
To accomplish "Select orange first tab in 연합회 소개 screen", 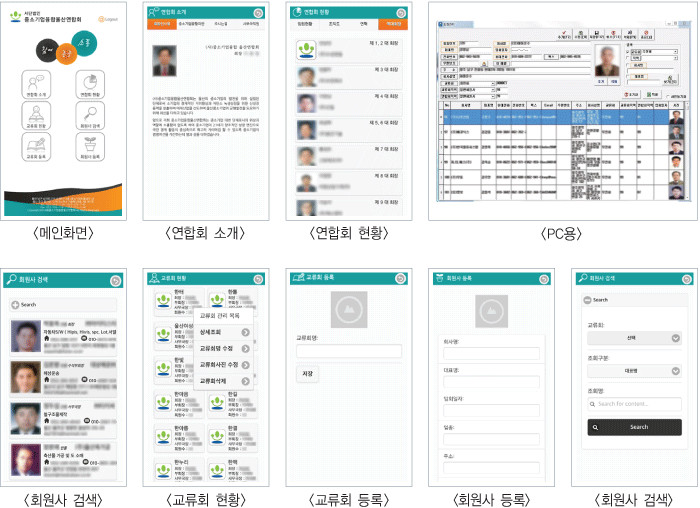I will point(162,24).
